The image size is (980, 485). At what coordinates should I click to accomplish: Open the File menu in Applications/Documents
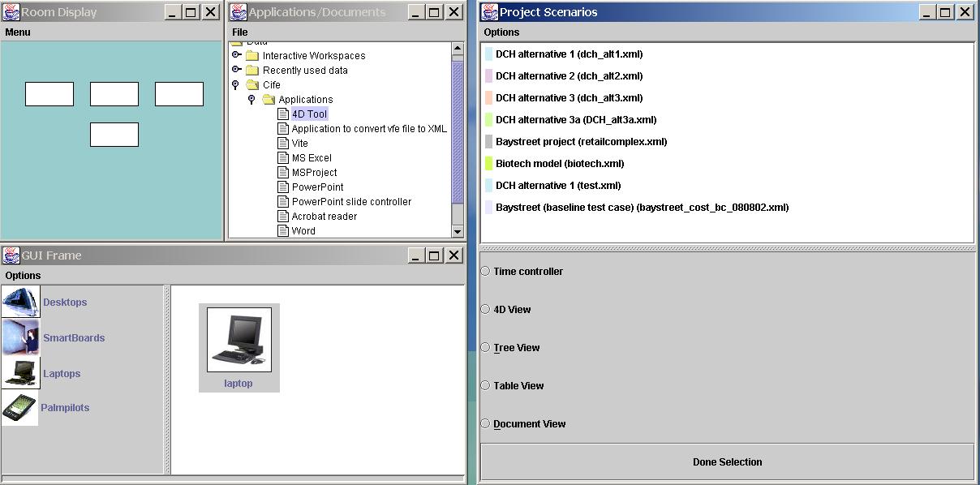coord(239,32)
